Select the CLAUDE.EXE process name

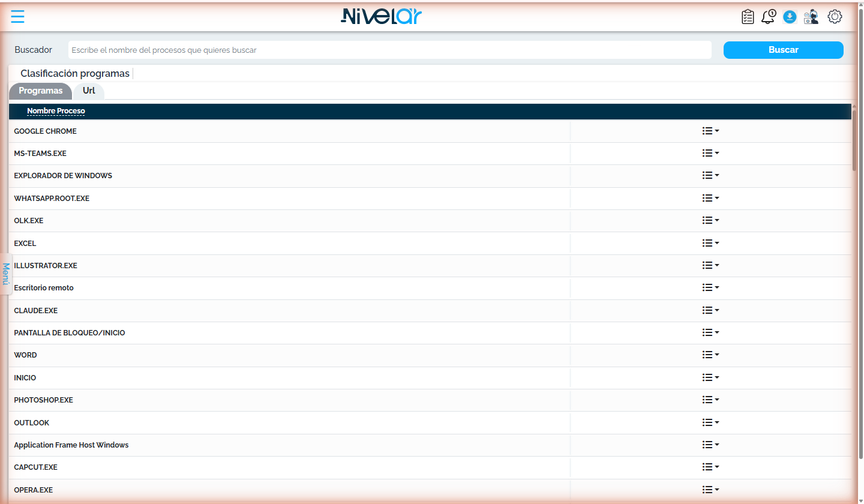(36, 310)
